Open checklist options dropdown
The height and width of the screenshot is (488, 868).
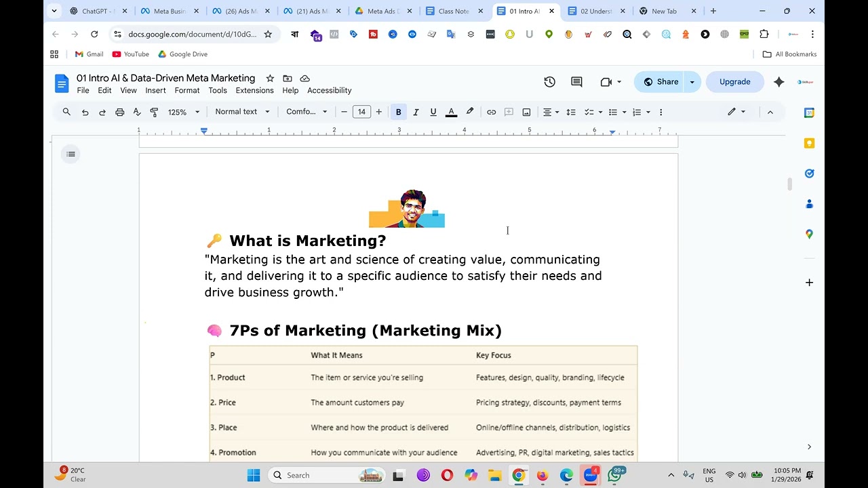click(600, 112)
